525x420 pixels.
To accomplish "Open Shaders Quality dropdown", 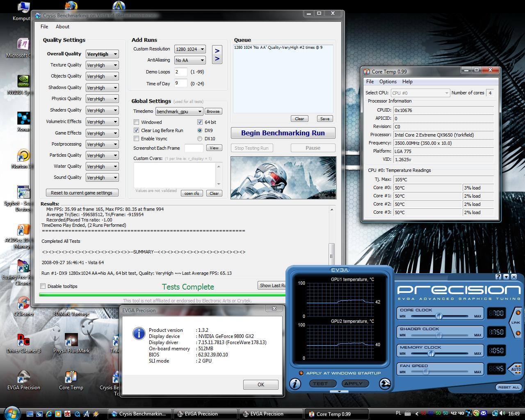I will 102,110.
